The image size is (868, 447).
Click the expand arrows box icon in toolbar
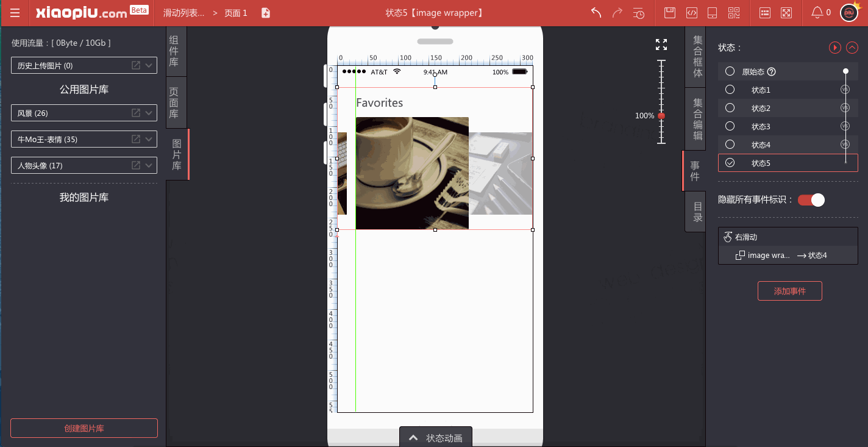coord(787,13)
